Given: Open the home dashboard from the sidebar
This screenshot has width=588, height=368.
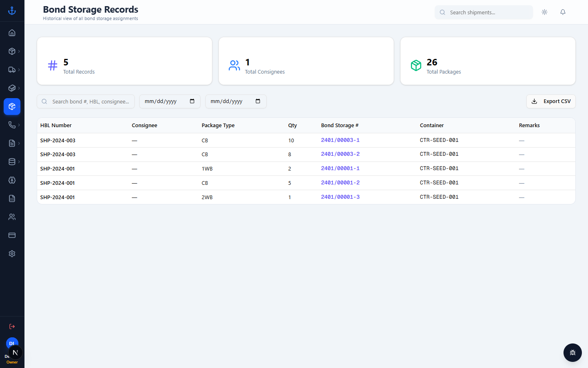Looking at the screenshot, I should coord(12,33).
